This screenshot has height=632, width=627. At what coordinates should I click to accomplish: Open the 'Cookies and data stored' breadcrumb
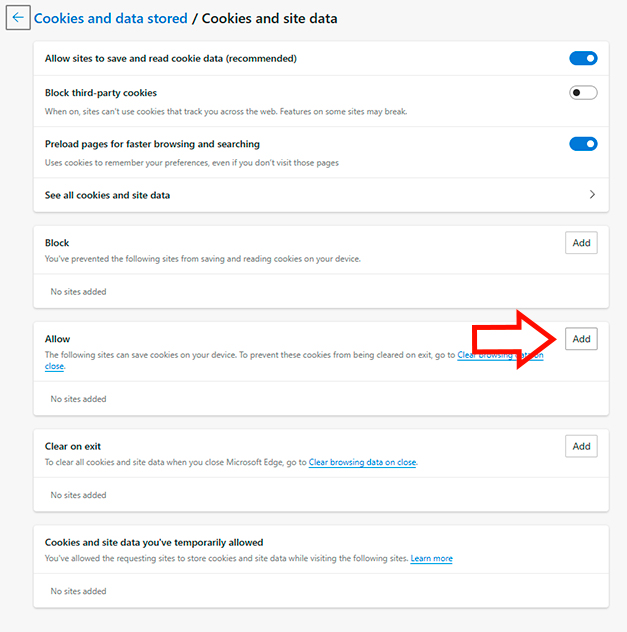pyautogui.click(x=110, y=18)
